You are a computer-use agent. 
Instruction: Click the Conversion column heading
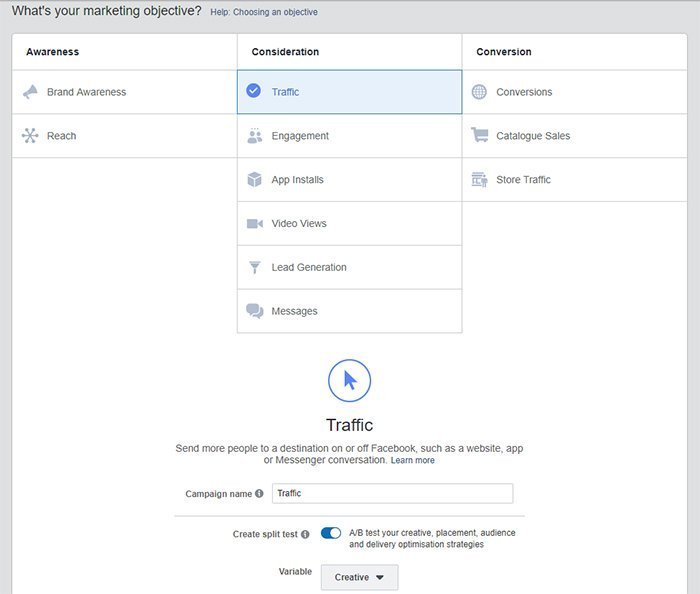coord(504,52)
